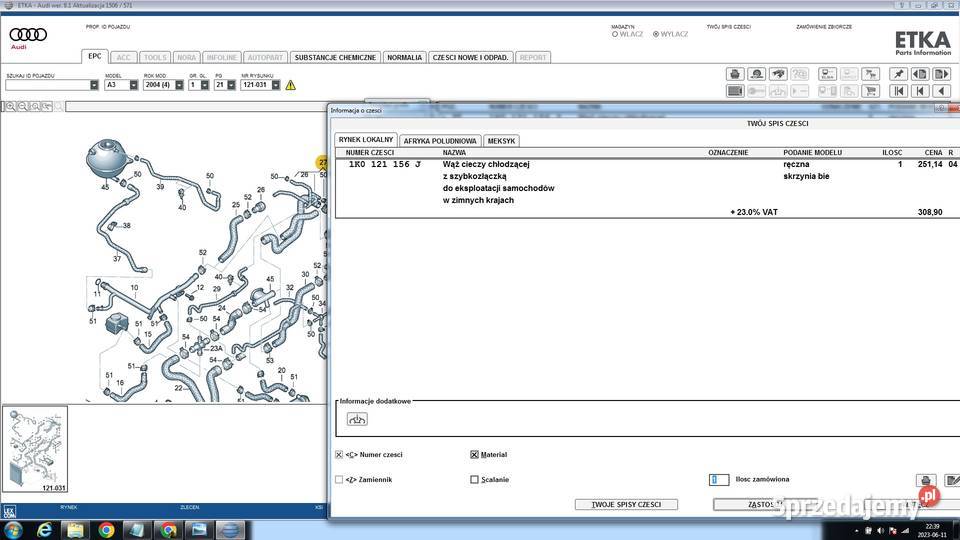The image size is (960, 540).
Task: Open Google Chrome from the taskbar
Action: [x=106, y=529]
